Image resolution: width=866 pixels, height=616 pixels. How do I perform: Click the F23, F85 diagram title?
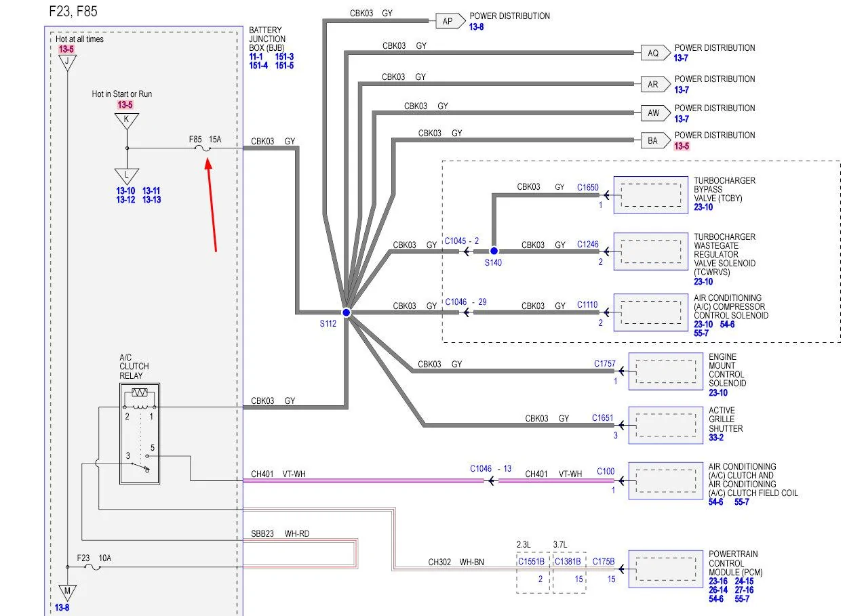pos(72,12)
